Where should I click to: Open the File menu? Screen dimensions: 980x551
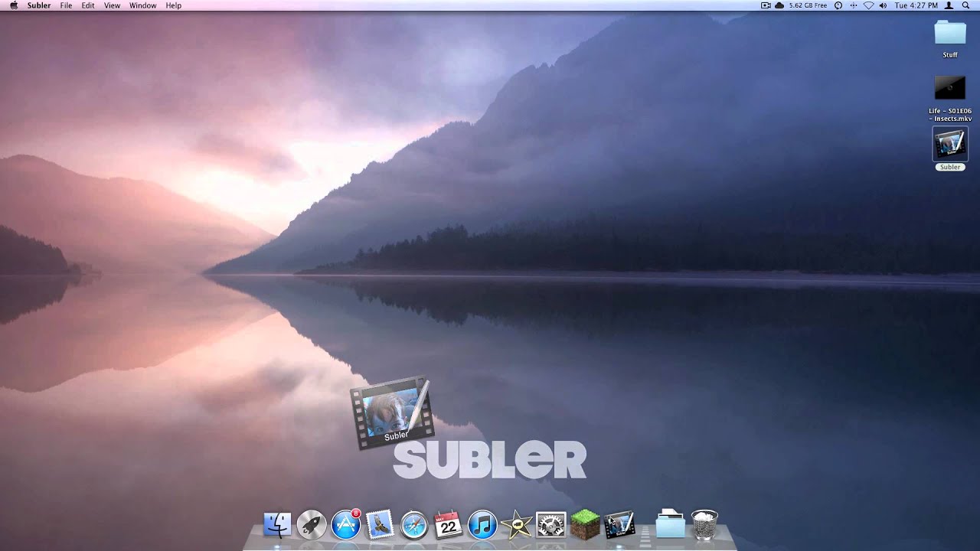coord(67,5)
